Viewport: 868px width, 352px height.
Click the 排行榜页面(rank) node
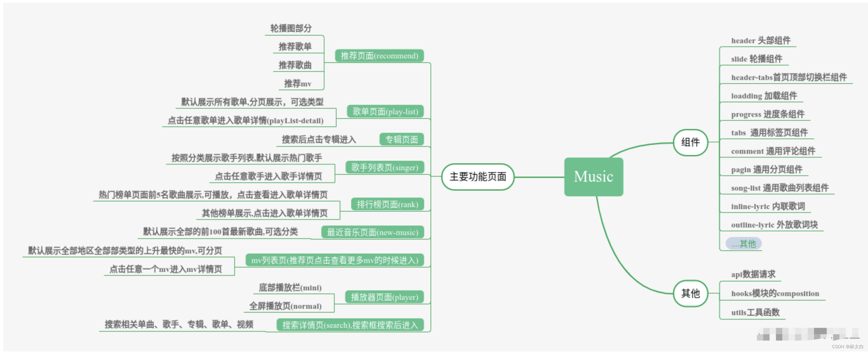[x=387, y=204]
